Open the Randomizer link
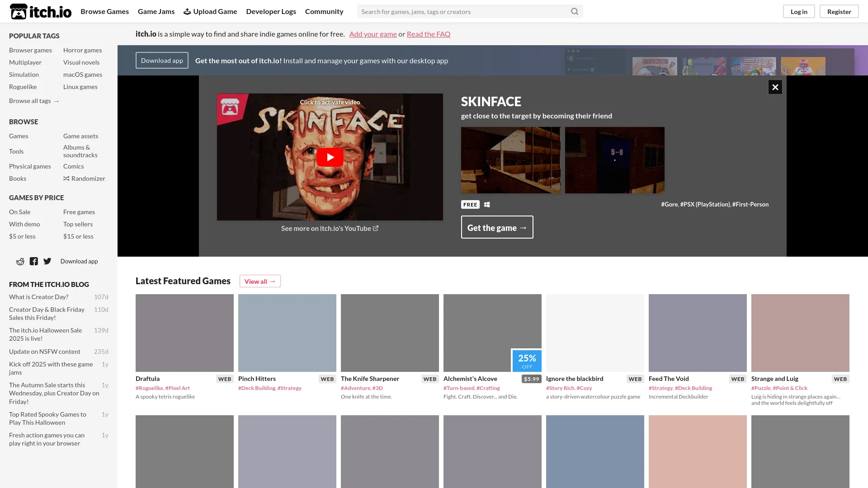Screen dimensions: 868x488 tap(84, 178)
